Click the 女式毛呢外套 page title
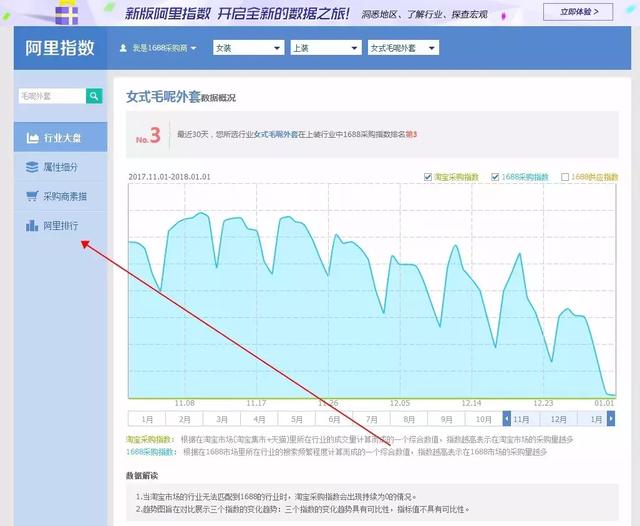Image resolution: width=640 pixels, height=526 pixels. 163,97
